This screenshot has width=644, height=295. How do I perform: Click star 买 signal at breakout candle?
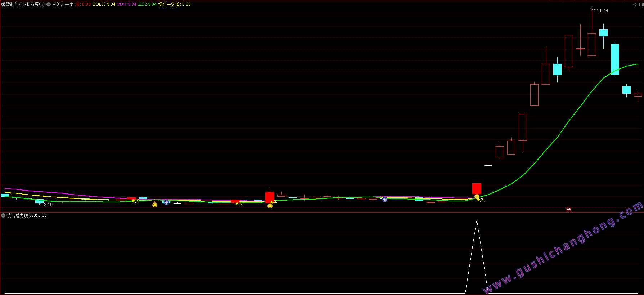click(481, 200)
